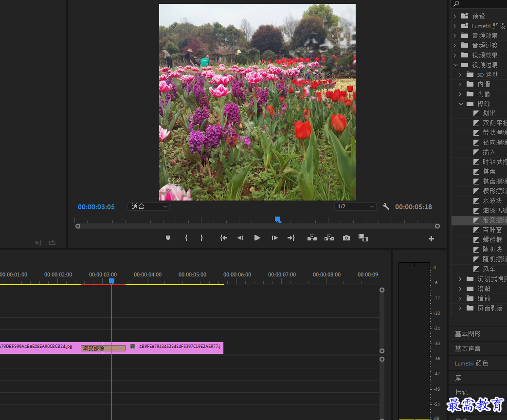This screenshot has height=420, width=507.
Task: Click the Add Marker button
Action: (x=168, y=238)
